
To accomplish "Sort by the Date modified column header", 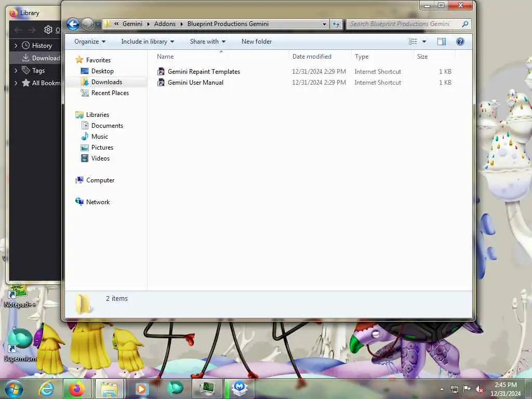I will [x=320, y=56].
